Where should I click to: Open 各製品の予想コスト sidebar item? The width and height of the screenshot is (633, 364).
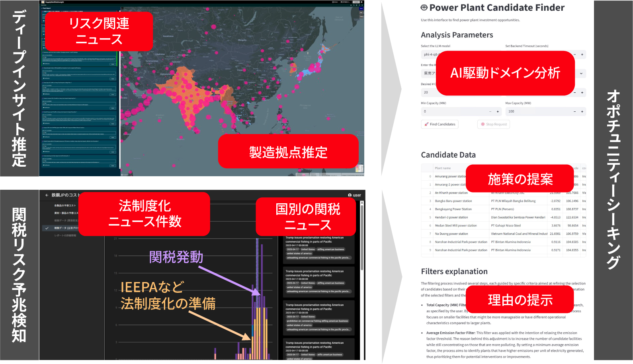click(x=65, y=206)
